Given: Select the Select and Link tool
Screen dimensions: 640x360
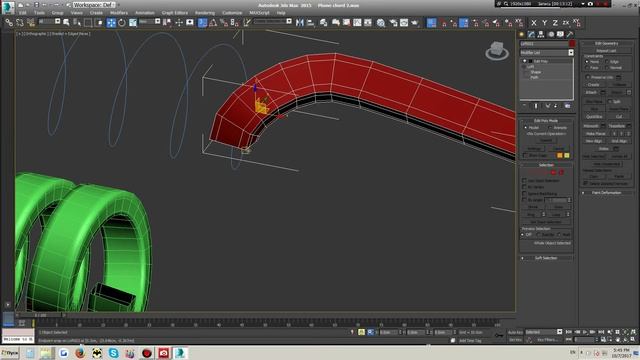Looking at the screenshot, I should click(x=9, y=23).
